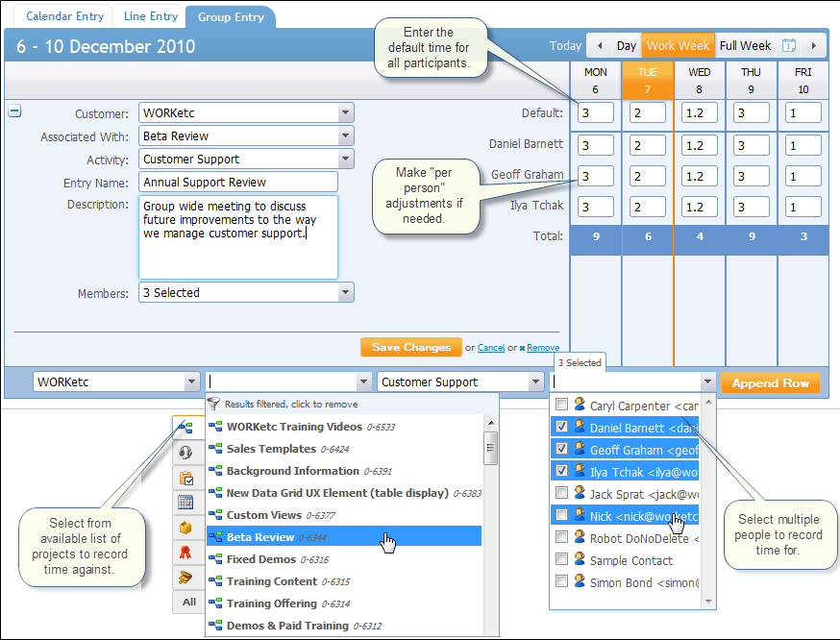Switch to the Line Entry tab
This screenshot has height=640, width=840.
(x=151, y=16)
